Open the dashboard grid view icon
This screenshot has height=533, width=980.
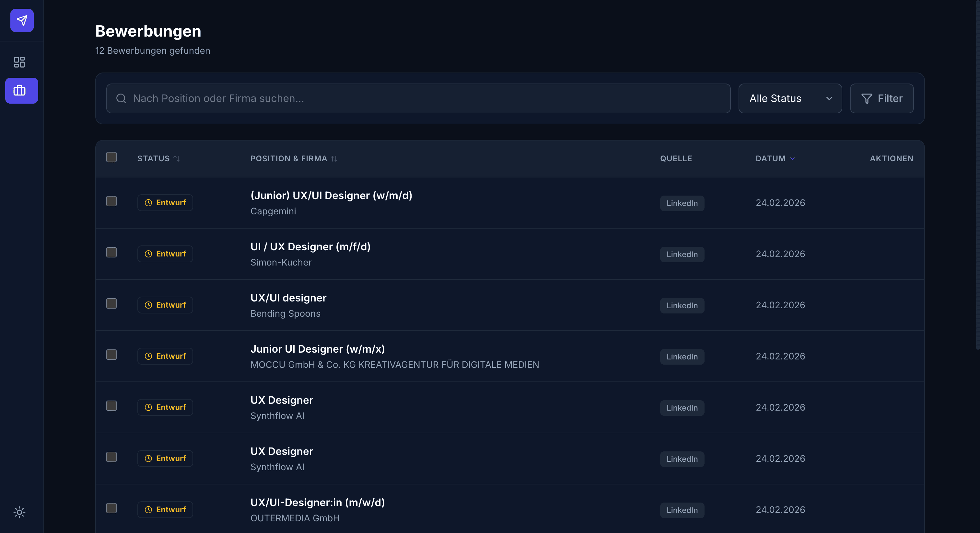point(19,62)
